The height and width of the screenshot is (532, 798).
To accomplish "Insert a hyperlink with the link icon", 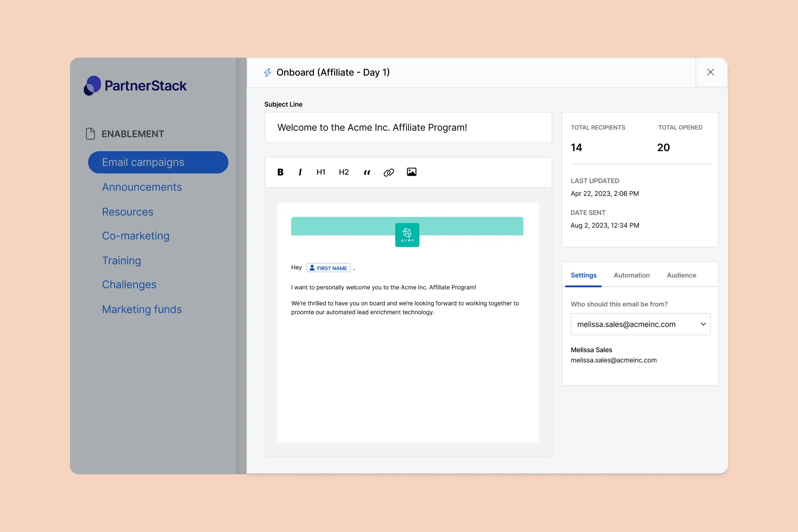I will pos(389,172).
